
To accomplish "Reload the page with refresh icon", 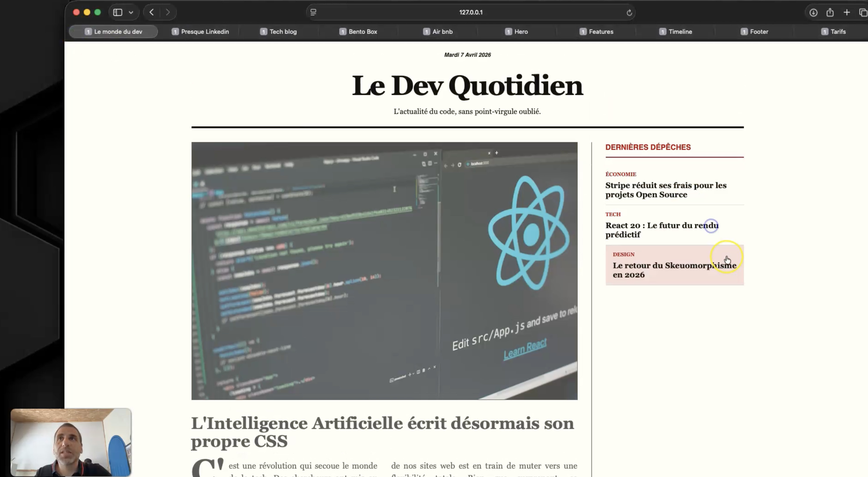I will point(629,13).
